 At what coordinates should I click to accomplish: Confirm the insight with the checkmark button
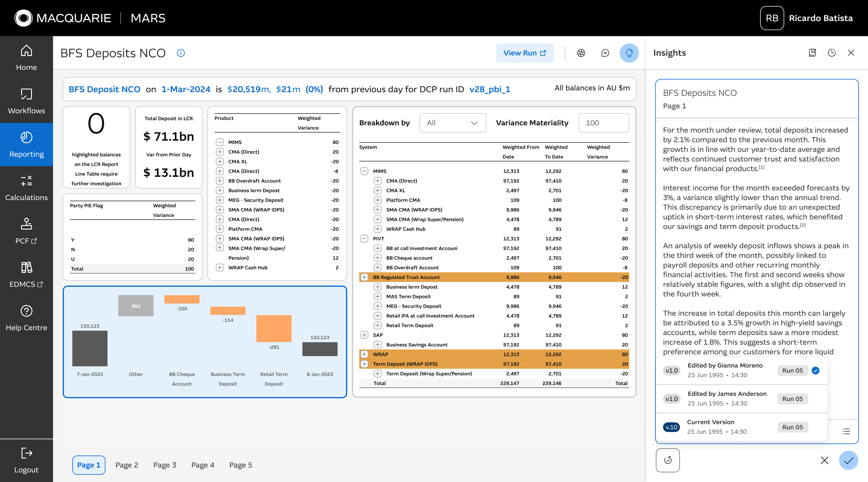(848, 460)
